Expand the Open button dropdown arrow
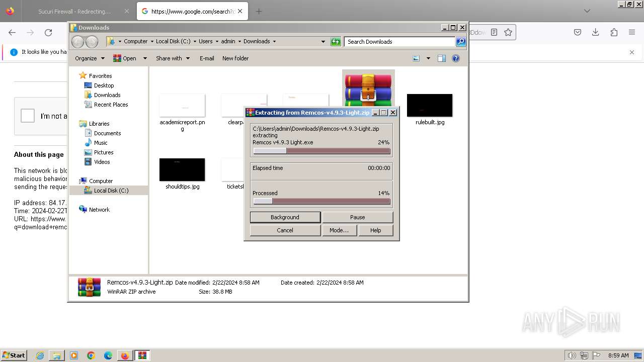This screenshot has height=362, width=644. click(x=145, y=58)
